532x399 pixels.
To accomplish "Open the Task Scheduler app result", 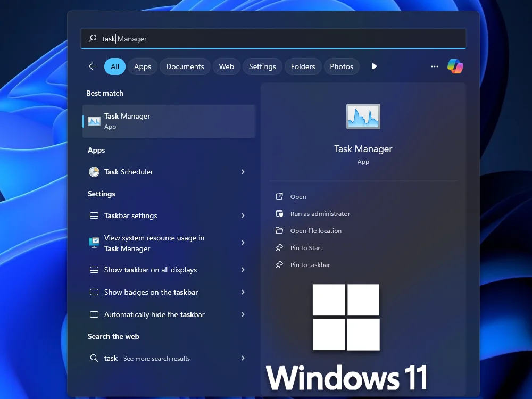I will [x=169, y=172].
